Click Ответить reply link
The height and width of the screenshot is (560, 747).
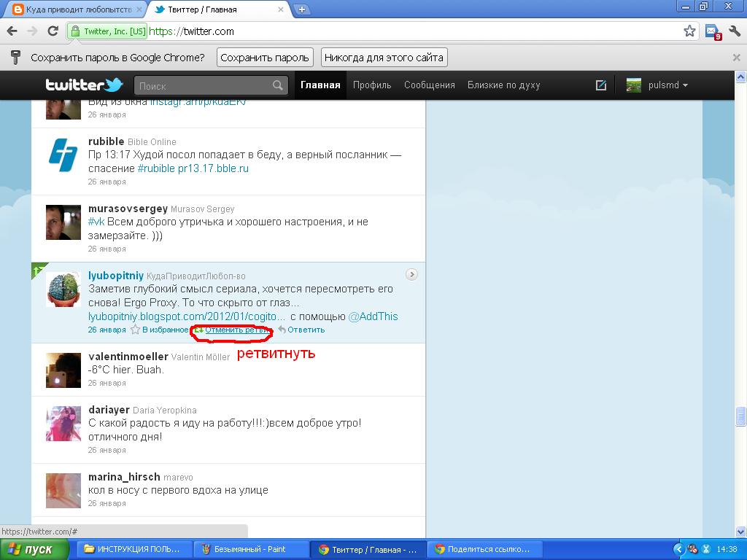tap(301, 330)
